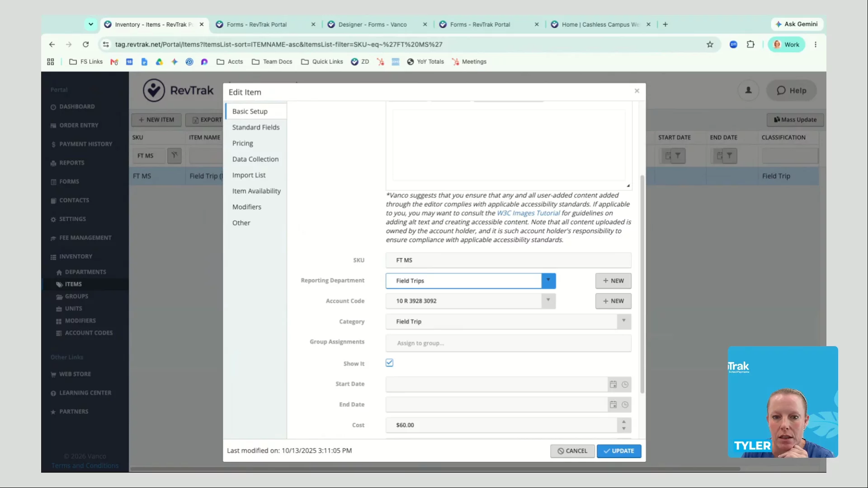Image resolution: width=868 pixels, height=488 pixels.
Task: Add a new Account Code with New
Action: coord(613,301)
